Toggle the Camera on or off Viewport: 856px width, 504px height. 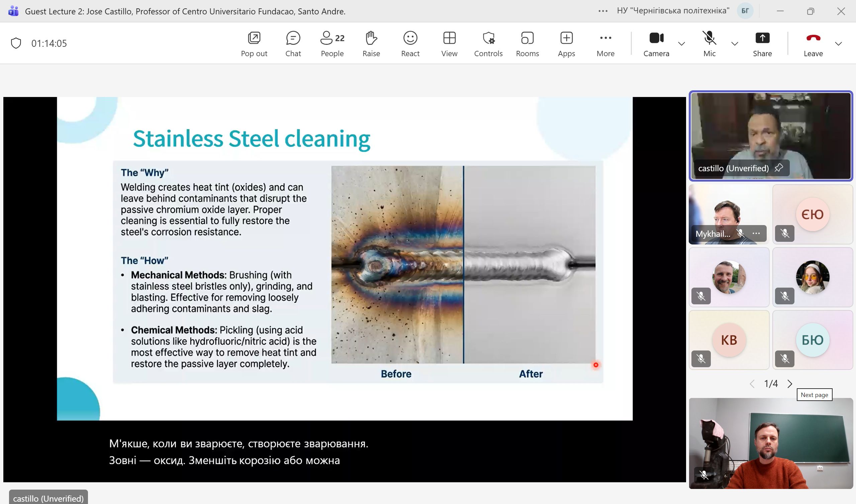pyautogui.click(x=656, y=44)
